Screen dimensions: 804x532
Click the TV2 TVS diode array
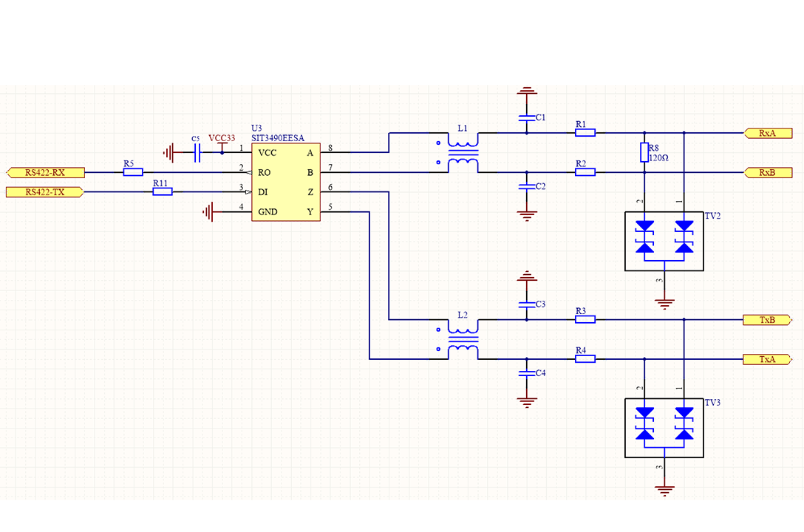tap(663, 240)
